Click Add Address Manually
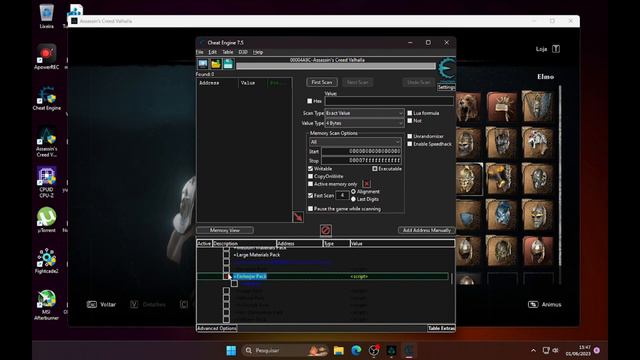The width and height of the screenshot is (640, 360). (427, 230)
